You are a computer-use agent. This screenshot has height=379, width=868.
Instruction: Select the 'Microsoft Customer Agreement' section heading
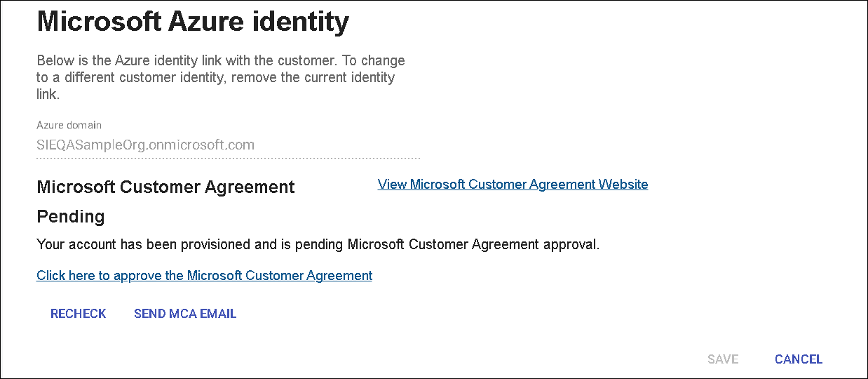pos(165,187)
